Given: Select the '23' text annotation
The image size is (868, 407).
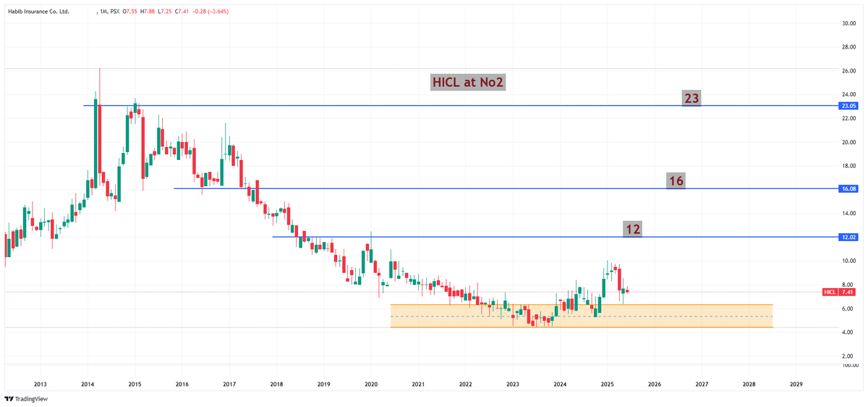Looking at the screenshot, I should [692, 98].
